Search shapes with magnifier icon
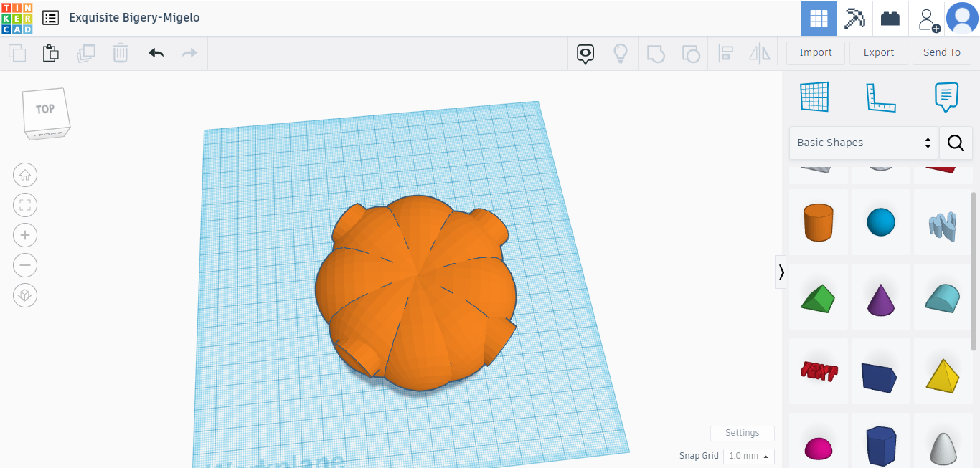Viewport: 980px width, 468px height. click(956, 143)
